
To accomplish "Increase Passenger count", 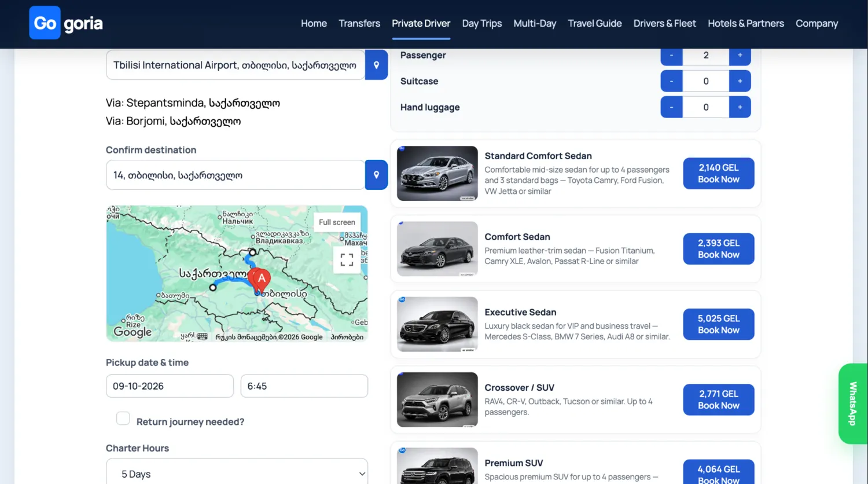I will (x=740, y=56).
